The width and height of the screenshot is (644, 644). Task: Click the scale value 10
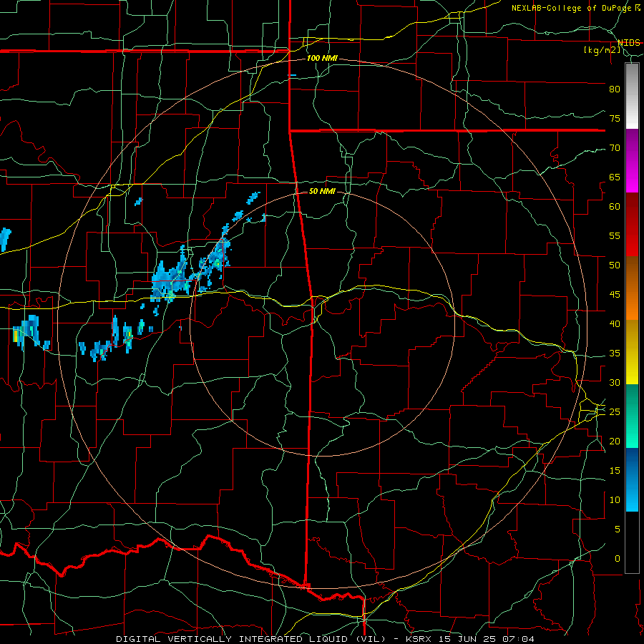click(x=615, y=500)
